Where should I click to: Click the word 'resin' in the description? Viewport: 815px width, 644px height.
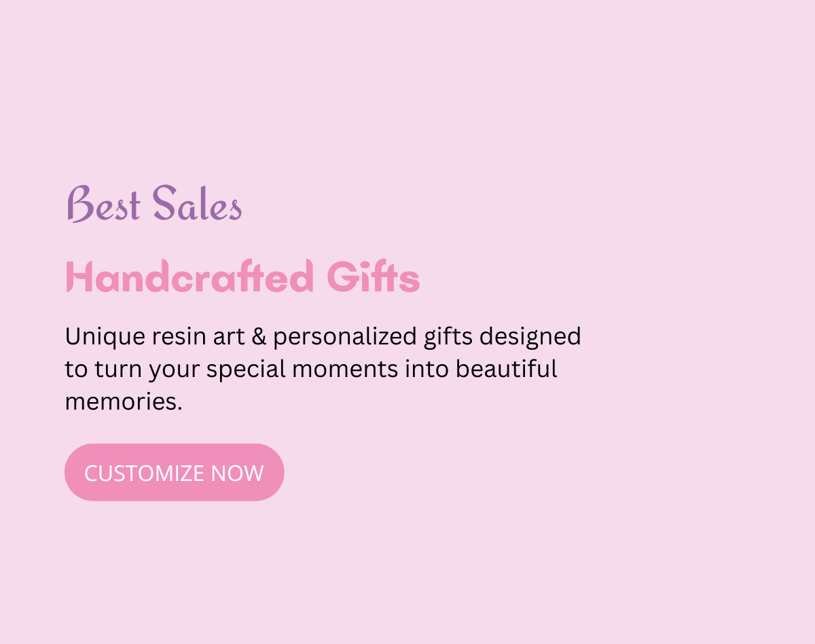(x=179, y=336)
